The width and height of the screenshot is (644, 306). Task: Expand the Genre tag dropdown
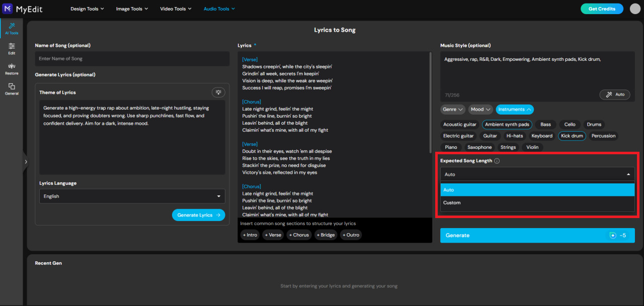click(x=452, y=110)
